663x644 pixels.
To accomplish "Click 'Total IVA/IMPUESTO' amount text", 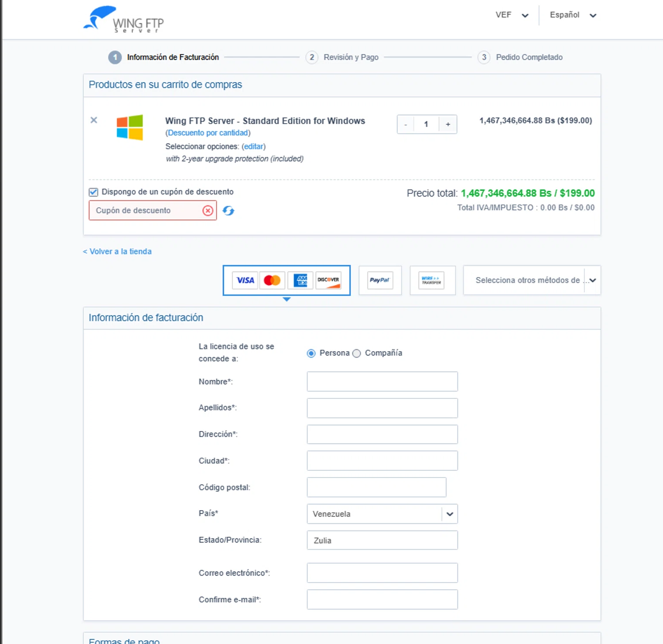I will (x=526, y=208).
